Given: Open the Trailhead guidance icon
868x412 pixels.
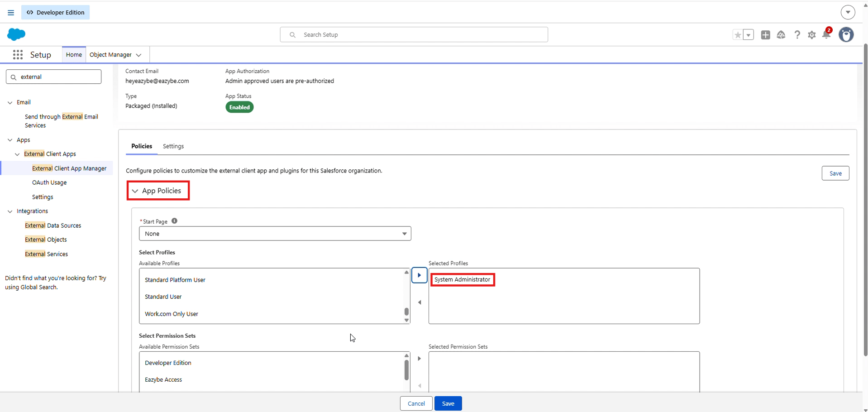Looking at the screenshot, I should tap(781, 35).
